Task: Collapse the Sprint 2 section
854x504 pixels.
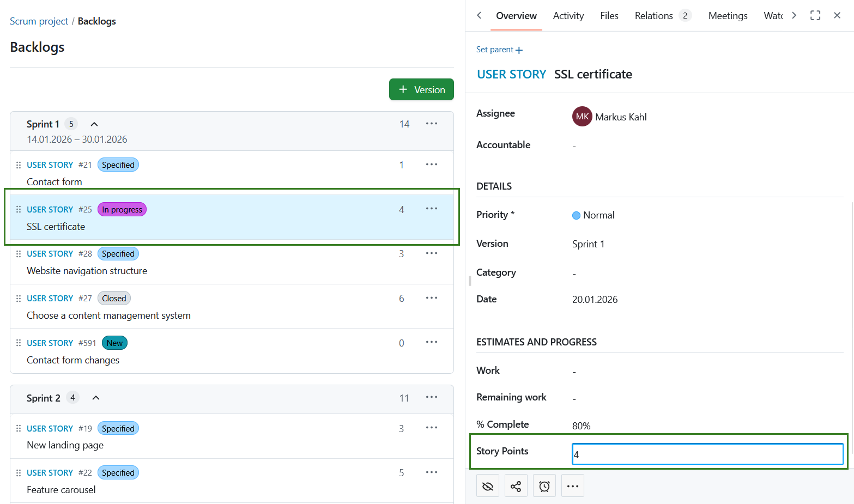Action: [95, 397]
